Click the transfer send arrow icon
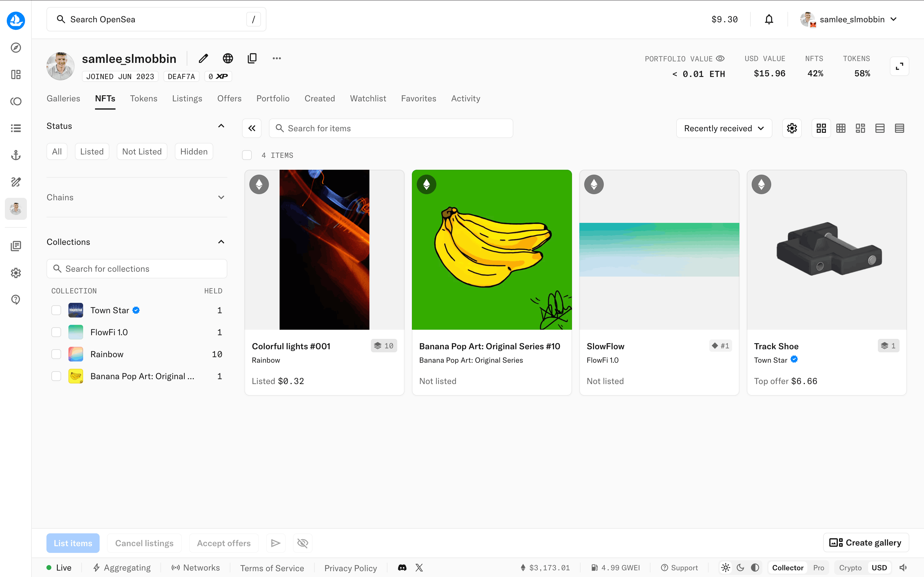 click(276, 543)
